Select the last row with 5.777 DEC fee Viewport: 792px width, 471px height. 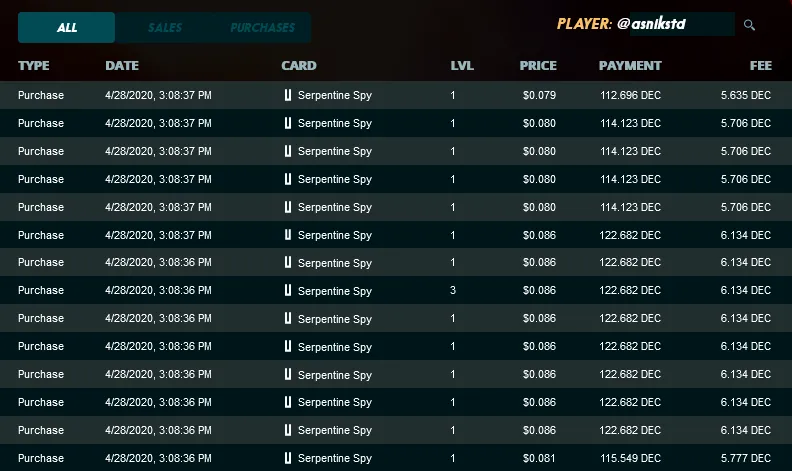click(x=396, y=458)
